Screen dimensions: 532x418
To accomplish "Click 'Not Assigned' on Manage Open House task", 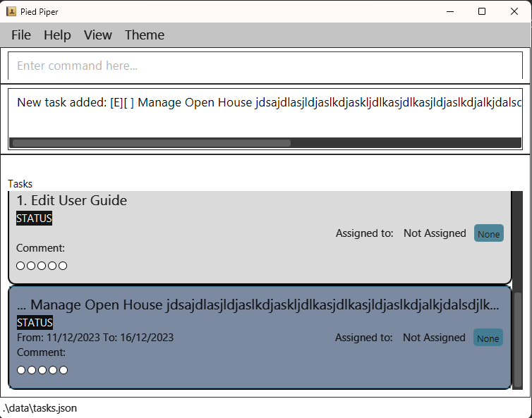I will click(x=434, y=338).
